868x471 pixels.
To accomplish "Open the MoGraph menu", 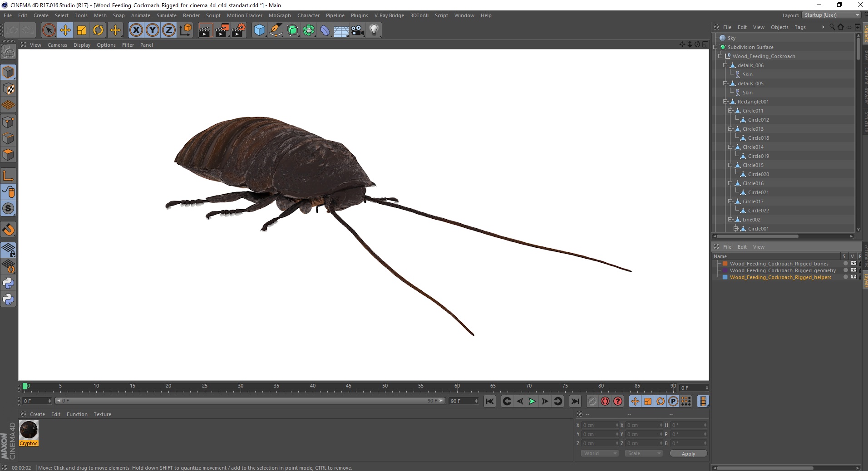I will [280, 15].
